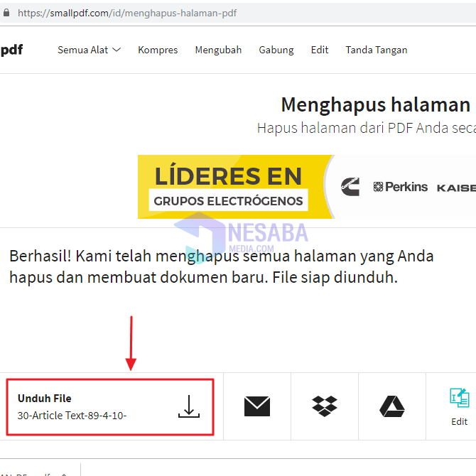Click the Smallpdf logo

pos(11,50)
